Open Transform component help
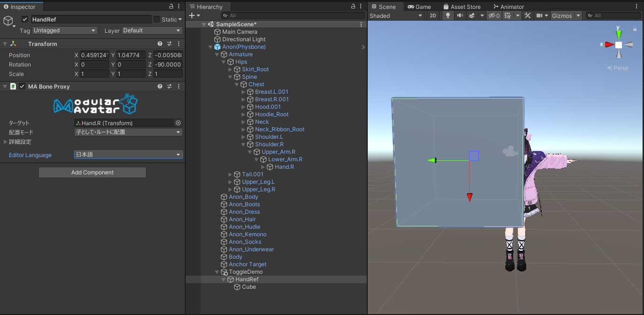This screenshot has height=315, width=644. point(160,44)
